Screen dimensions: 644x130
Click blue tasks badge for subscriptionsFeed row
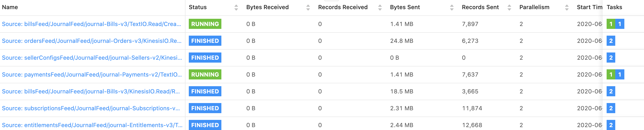tap(611, 108)
